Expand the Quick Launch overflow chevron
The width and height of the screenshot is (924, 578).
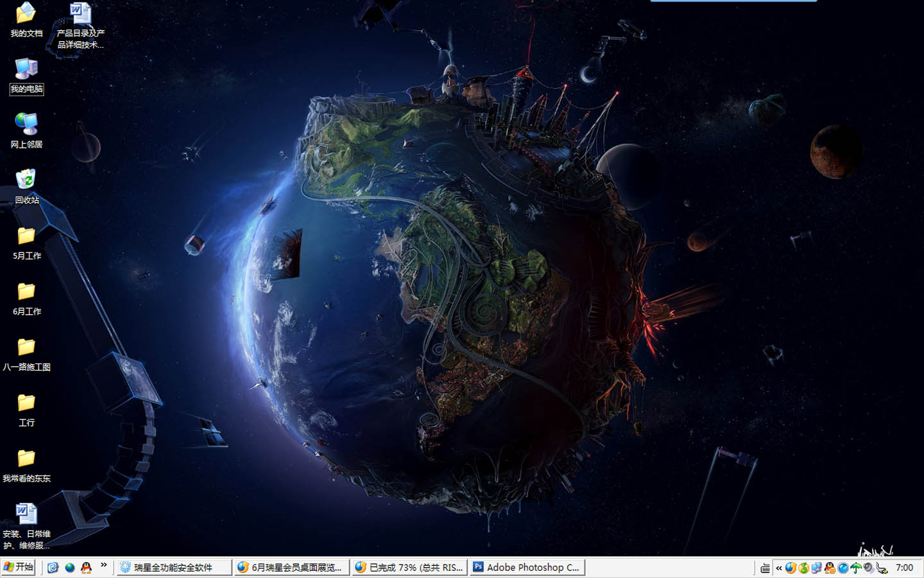104,566
